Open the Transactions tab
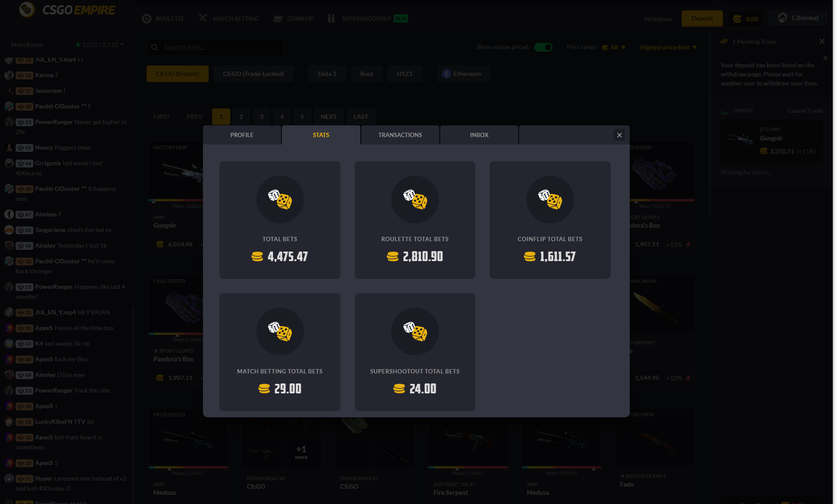Viewport: 837px width, 504px height. (x=400, y=135)
